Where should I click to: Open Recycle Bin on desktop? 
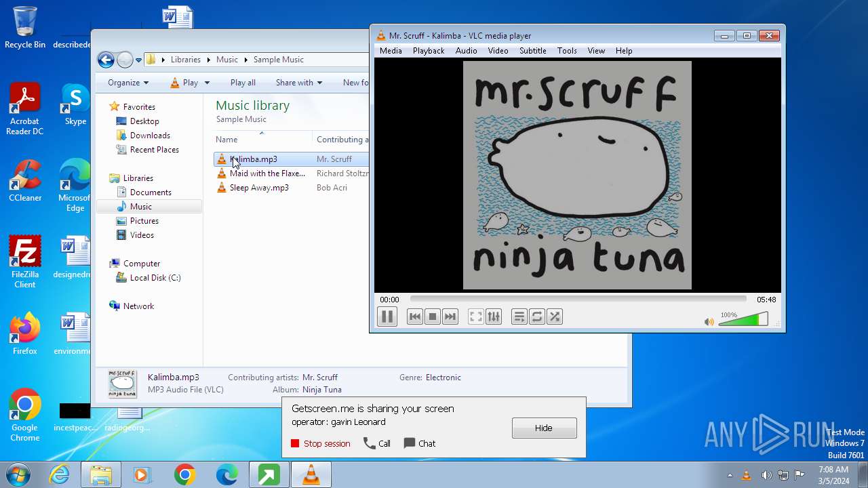[x=25, y=28]
